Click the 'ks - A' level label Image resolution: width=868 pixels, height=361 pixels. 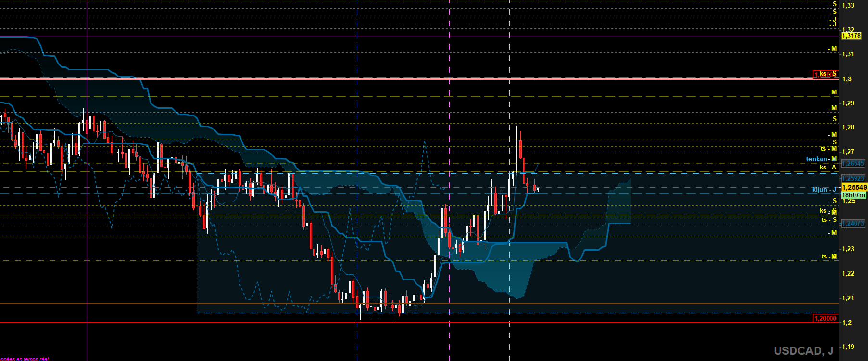[828, 167]
